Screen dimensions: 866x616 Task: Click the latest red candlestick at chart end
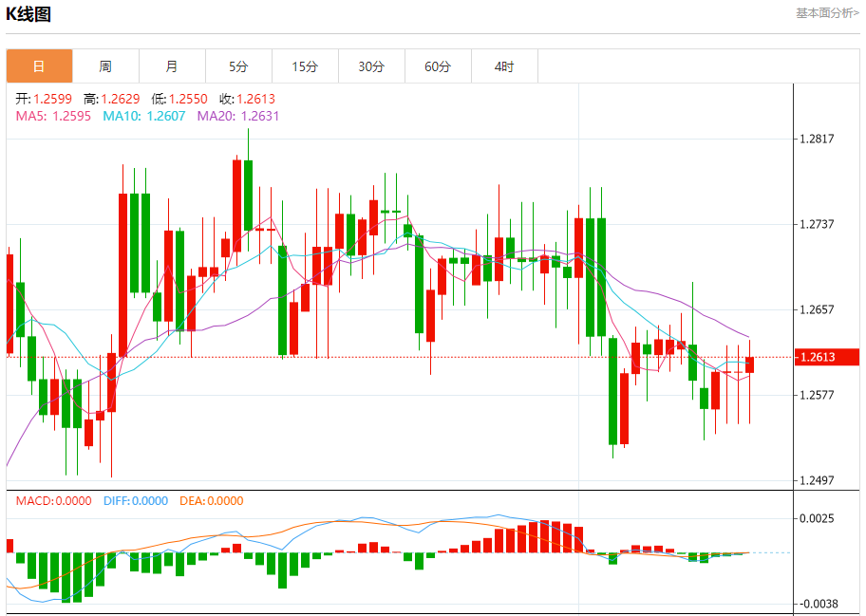click(749, 364)
